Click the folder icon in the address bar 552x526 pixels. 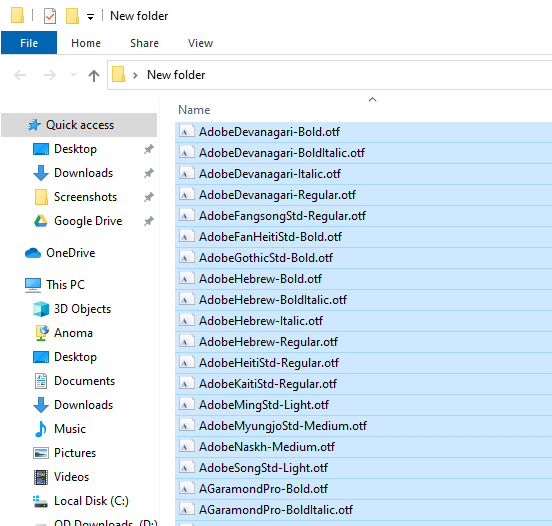[x=118, y=75]
